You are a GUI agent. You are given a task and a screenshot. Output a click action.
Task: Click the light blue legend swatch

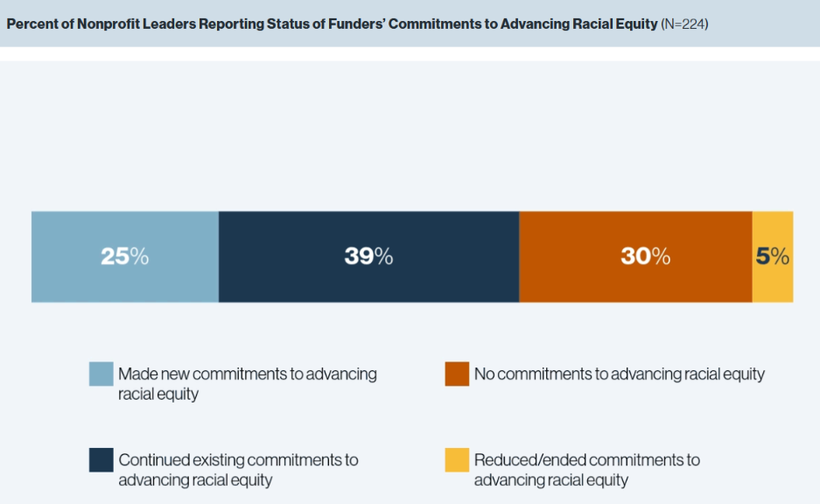pyautogui.click(x=101, y=374)
